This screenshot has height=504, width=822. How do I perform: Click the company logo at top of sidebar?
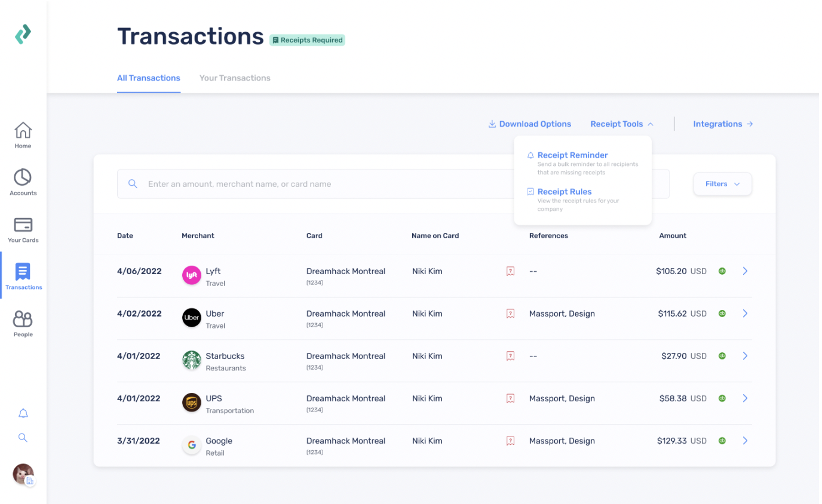point(23,35)
